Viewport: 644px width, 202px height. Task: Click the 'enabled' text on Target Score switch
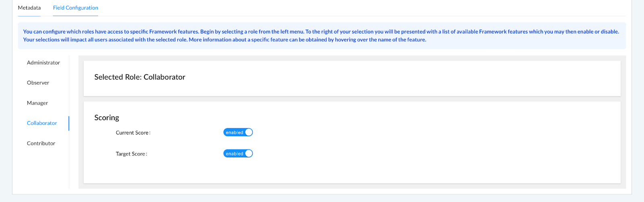[234, 154]
